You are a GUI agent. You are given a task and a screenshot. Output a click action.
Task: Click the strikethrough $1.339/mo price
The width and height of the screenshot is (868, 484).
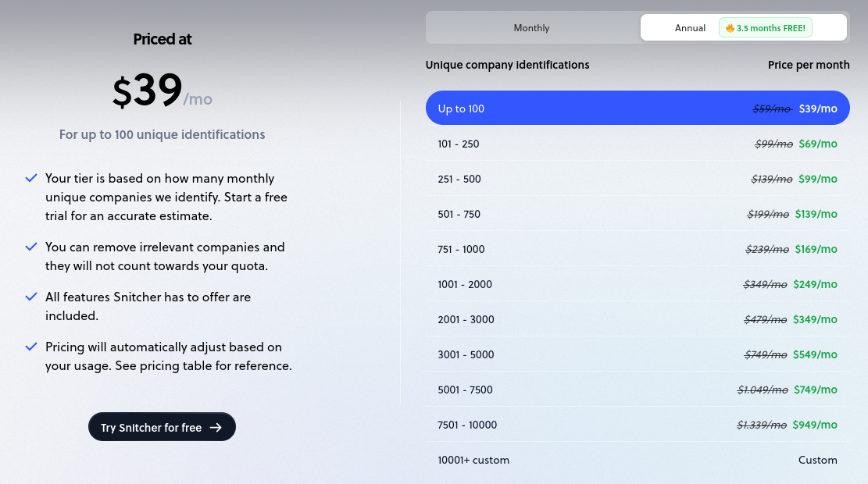762,425
